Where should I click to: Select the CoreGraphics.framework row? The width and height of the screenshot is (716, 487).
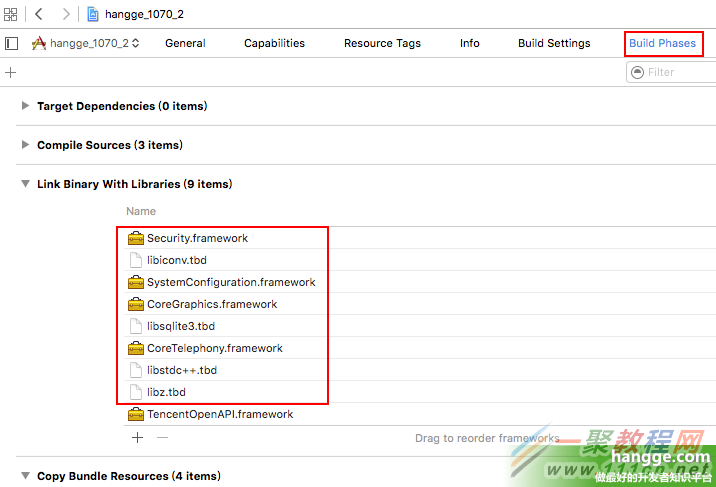pos(420,304)
